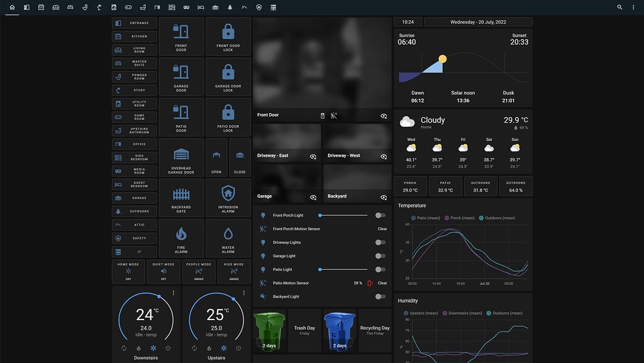Switch on the Backyard Light
The height and width of the screenshot is (363, 644).
[x=380, y=296]
